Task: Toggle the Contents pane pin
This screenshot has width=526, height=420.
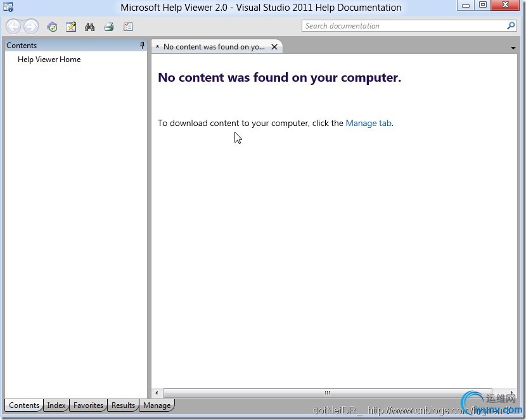Action: [x=142, y=45]
